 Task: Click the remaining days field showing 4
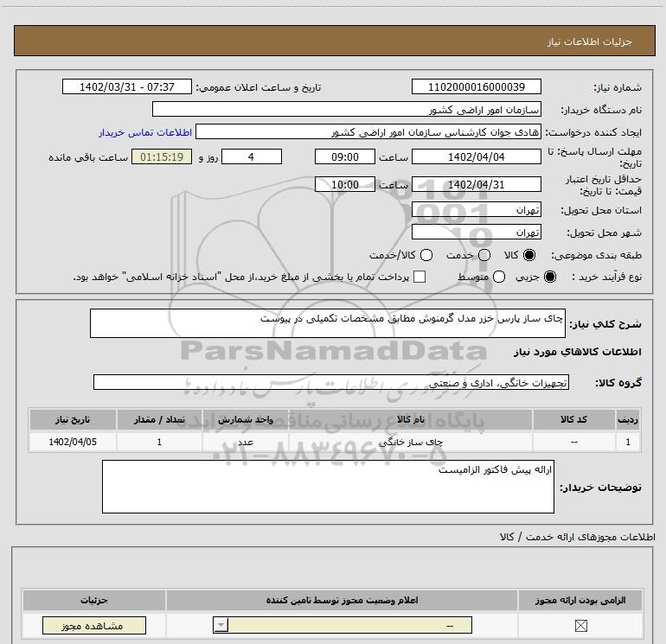pos(252,156)
